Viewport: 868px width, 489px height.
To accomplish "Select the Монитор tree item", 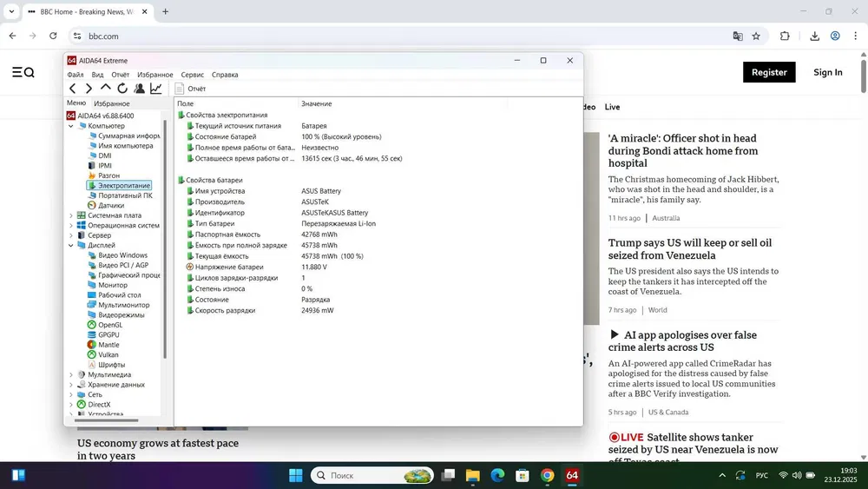I will (x=108, y=285).
